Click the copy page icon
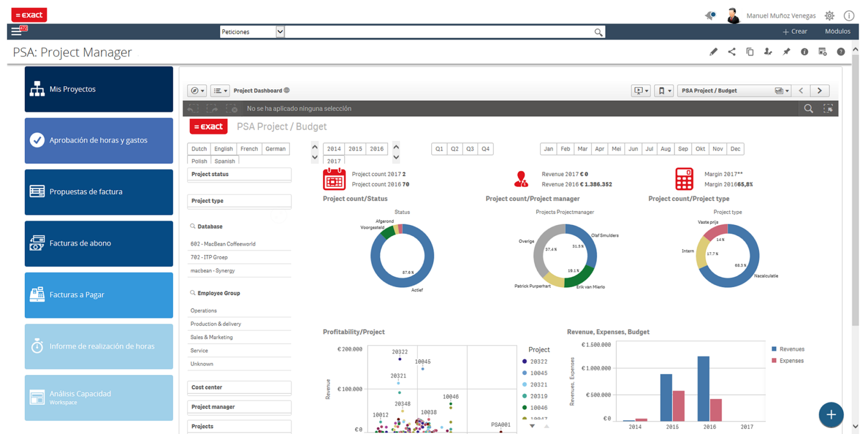Screen dimensions: 868x434 [x=750, y=52]
